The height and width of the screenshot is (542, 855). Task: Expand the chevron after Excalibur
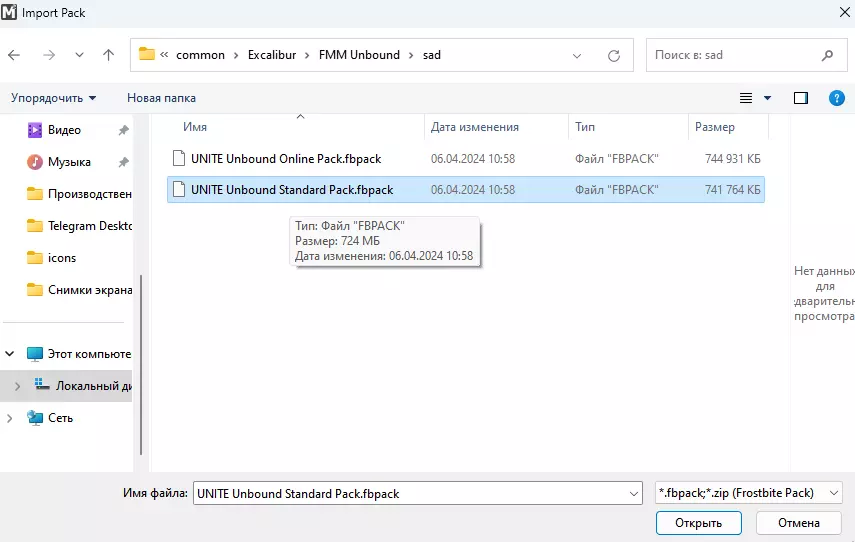click(x=308, y=55)
